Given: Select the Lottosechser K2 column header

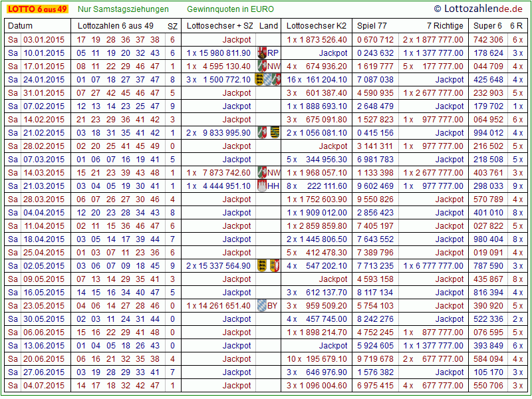Looking at the screenshot, I should click(317, 26).
